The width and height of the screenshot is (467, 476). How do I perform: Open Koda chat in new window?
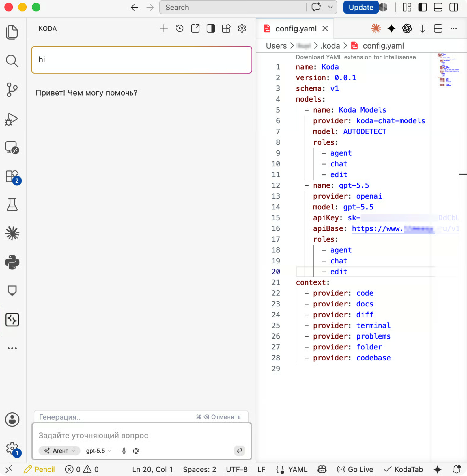pyautogui.click(x=195, y=28)
